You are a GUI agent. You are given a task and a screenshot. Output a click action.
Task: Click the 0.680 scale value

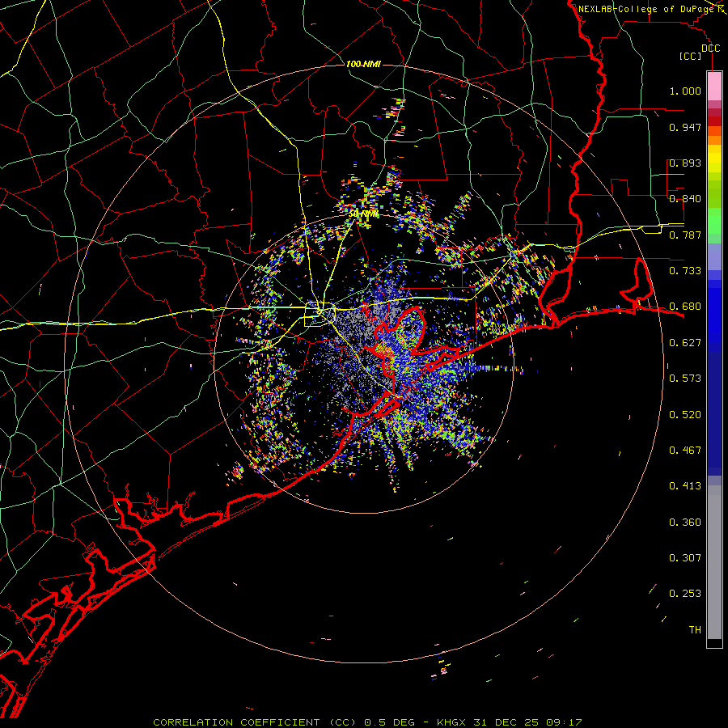[x=685, y=307]
